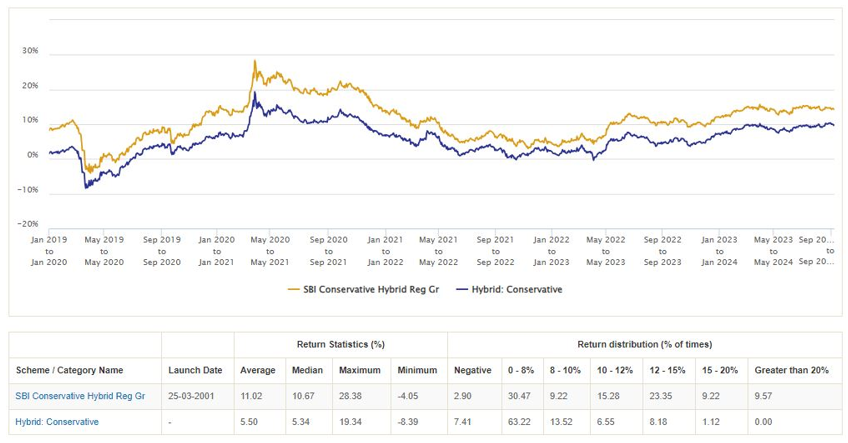Screen dimensions: 848x443
Task: Select category minimum value -8.39
Action: pyautogui.click(x=408, y=422)
